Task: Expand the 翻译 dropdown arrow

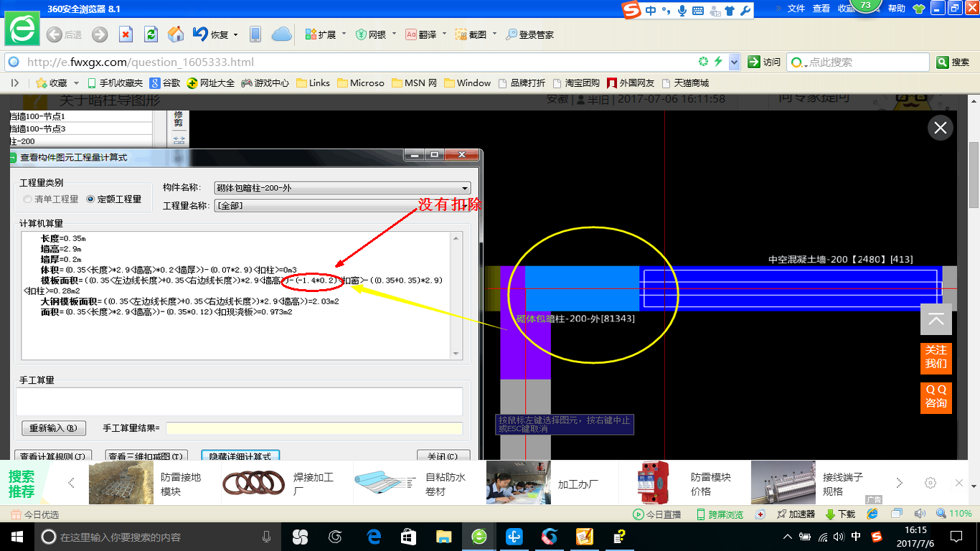Action: (x=444, y=34)
